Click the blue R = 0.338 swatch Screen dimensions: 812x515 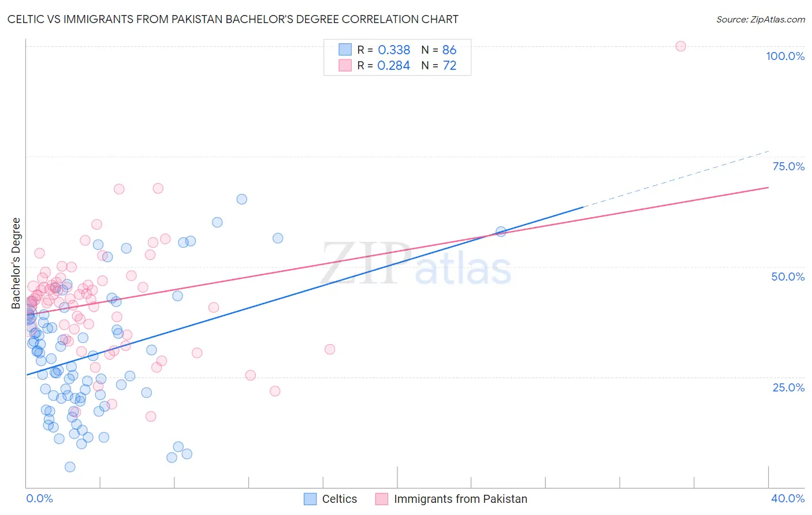pos(345,50)
